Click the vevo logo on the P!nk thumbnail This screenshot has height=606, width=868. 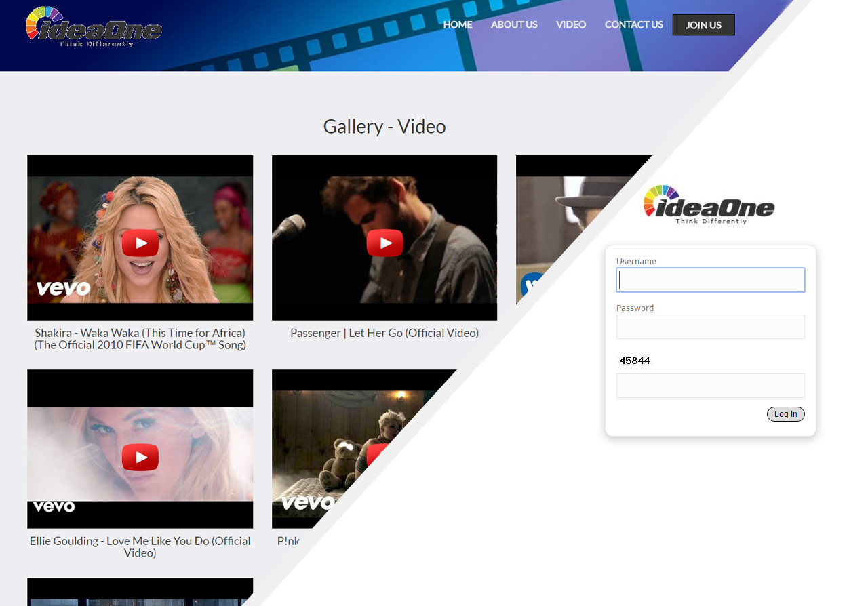(309, 502)
